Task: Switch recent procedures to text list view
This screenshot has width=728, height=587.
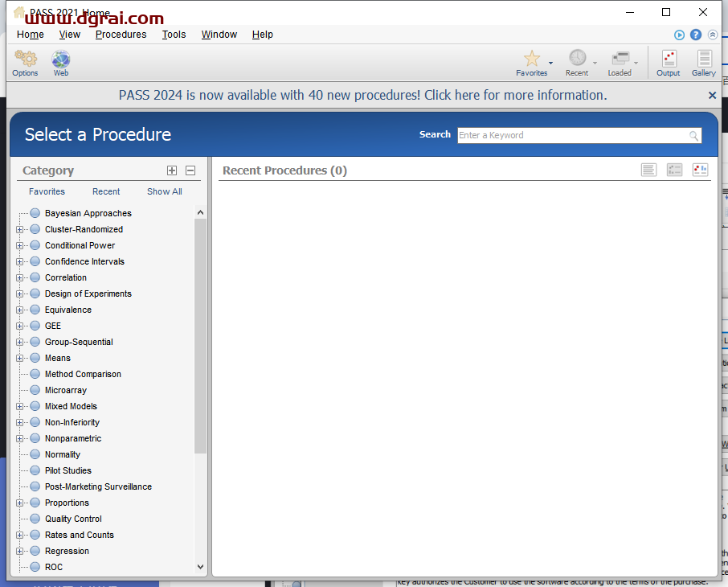Action: pyautogui.click(x=648, y=170)
